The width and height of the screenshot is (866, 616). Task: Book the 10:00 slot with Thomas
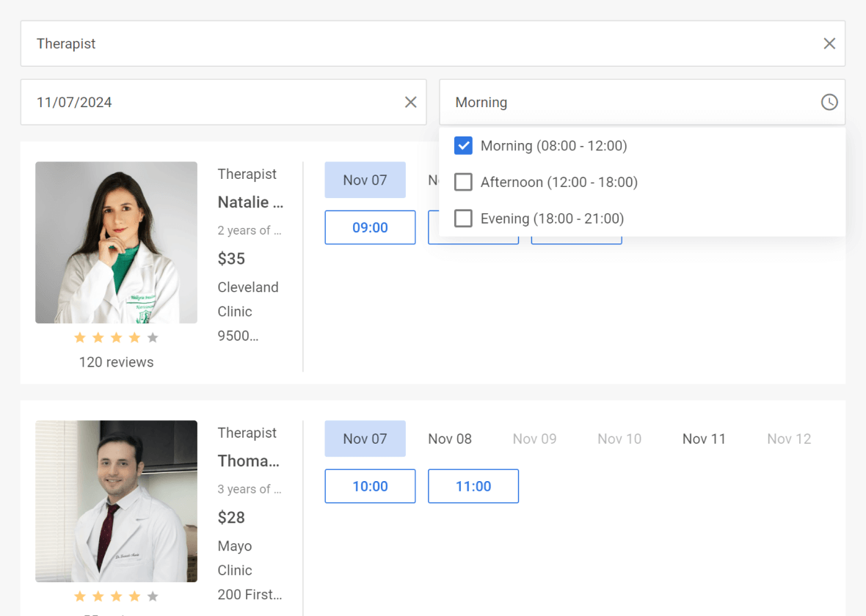pos(370,485)
